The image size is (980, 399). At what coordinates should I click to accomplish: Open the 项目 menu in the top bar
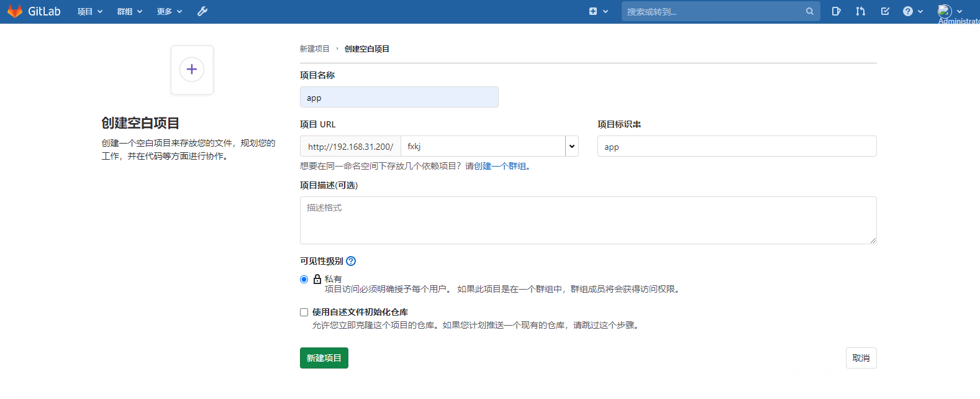[90, 11]
